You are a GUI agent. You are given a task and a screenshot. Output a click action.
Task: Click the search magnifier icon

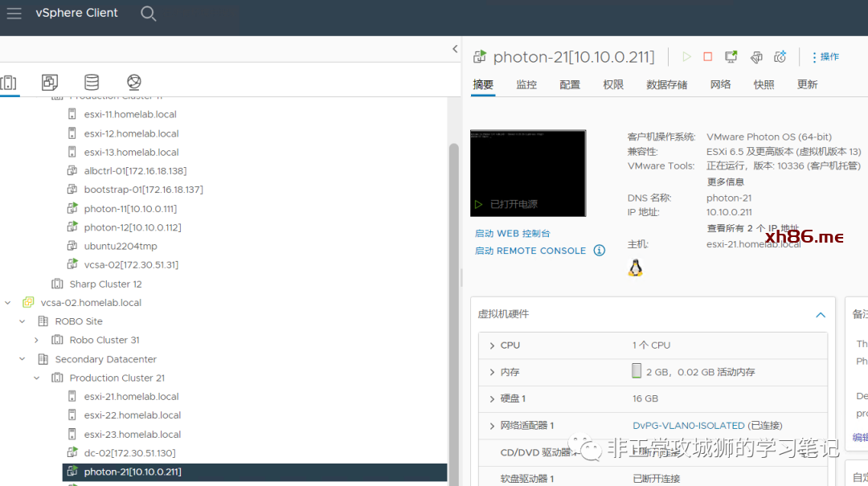148,14
